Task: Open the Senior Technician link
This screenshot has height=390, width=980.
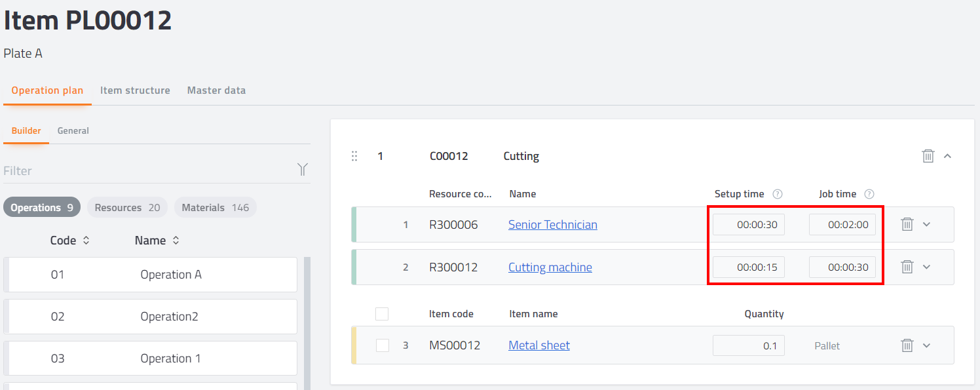Action: [x=553, y=225]
